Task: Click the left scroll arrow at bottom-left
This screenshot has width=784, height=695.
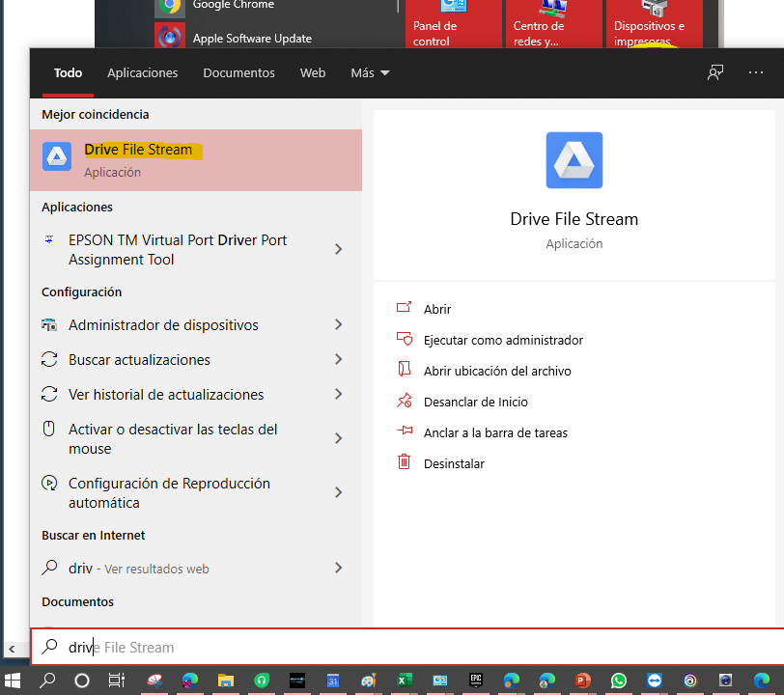Action: [12, 649]
